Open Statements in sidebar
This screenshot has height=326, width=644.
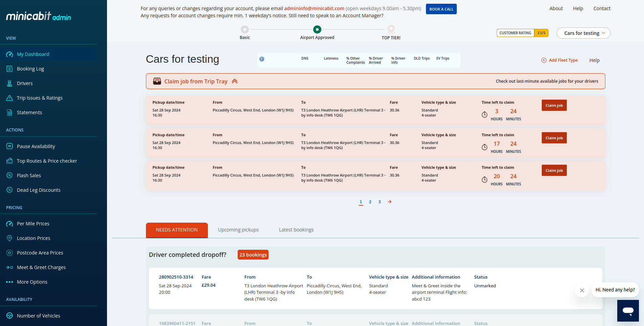pos(29,113)
